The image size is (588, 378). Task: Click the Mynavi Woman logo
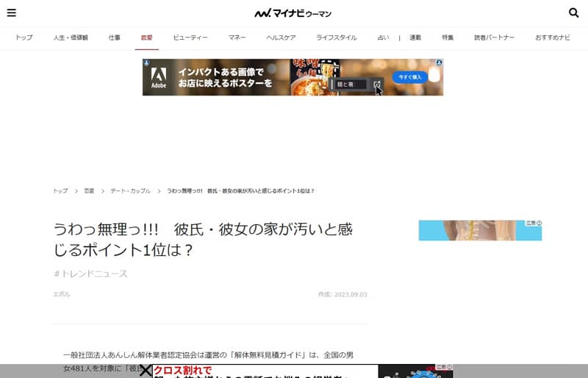click(293, 13)
